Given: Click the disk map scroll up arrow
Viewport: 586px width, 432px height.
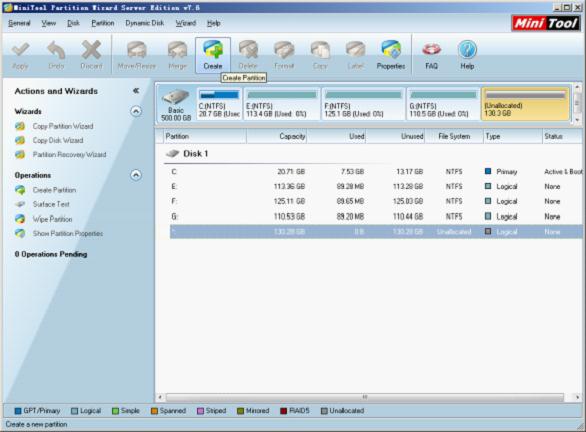Looking at the screenshot, I should click(577, 87).
